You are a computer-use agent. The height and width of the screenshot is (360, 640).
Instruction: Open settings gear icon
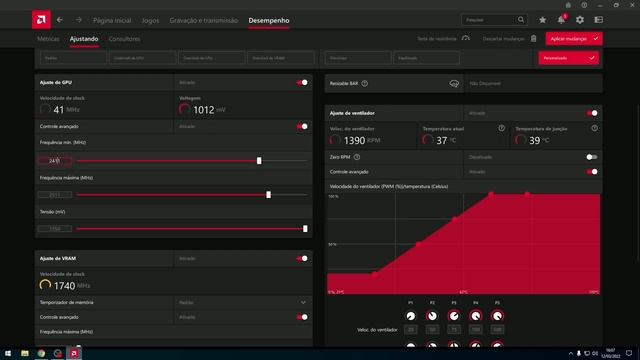pos(580,20)
